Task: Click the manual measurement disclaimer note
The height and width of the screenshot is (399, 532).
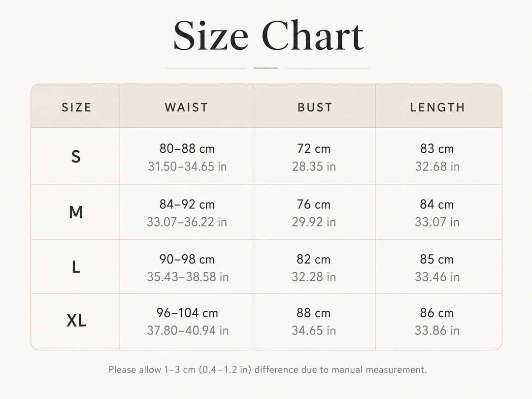Action: 267,369
